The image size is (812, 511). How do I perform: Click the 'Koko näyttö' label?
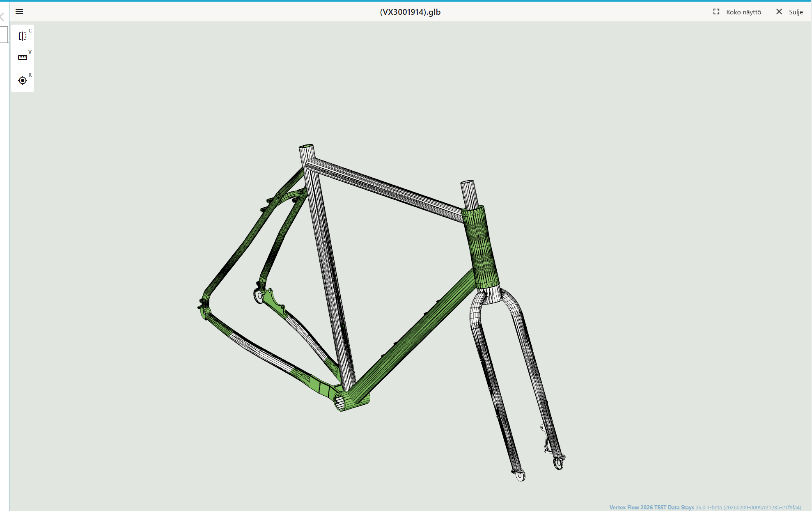(x=743, y=12)
